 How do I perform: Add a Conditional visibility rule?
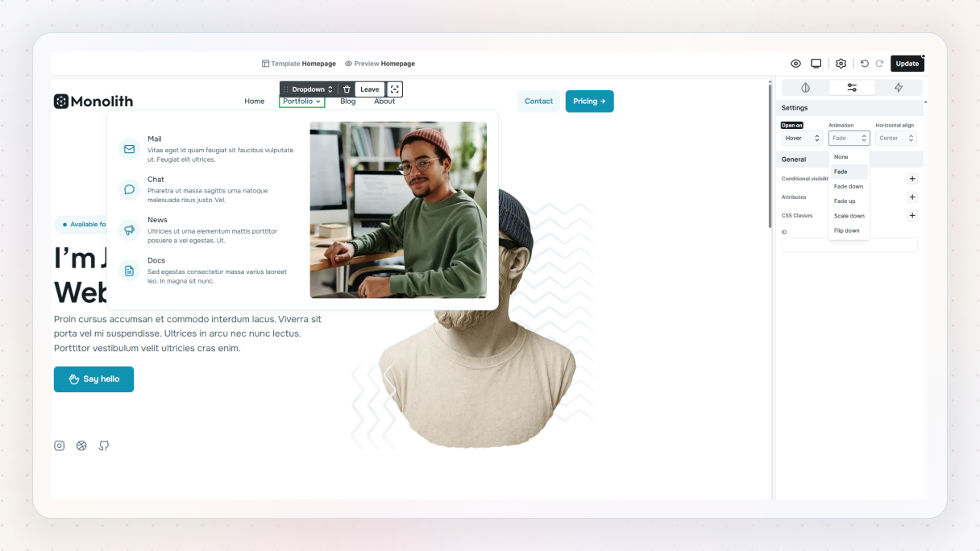[x=912, y=179]
